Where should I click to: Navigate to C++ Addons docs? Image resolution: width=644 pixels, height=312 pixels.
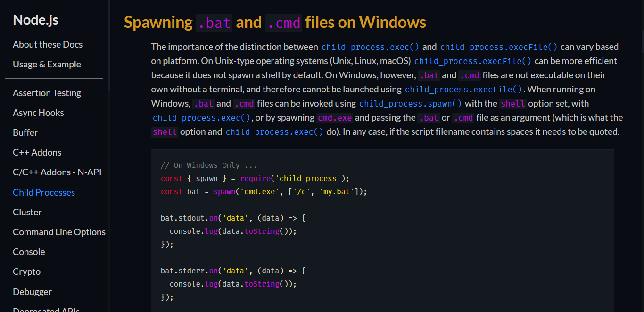tap(37, 152)
